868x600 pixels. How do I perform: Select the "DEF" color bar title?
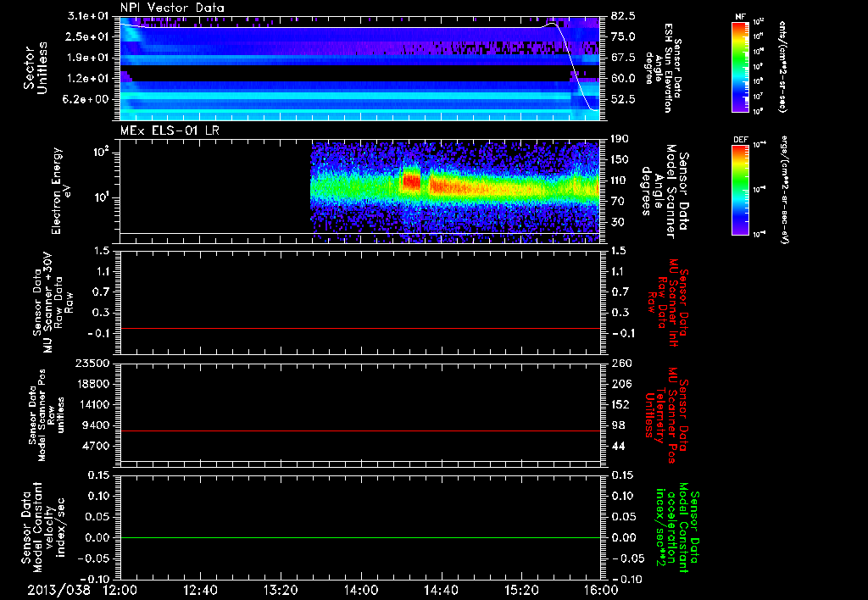(x=741, y=140)
